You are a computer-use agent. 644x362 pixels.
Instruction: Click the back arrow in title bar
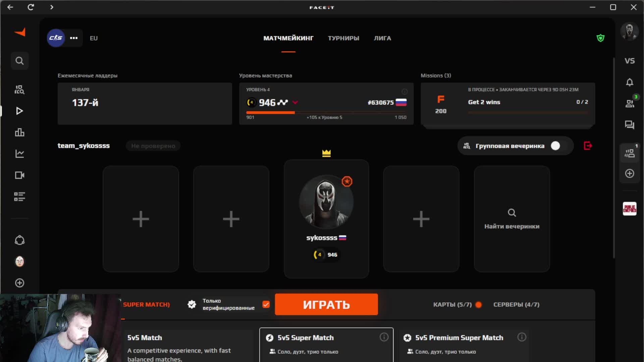[x=10, y=7]
